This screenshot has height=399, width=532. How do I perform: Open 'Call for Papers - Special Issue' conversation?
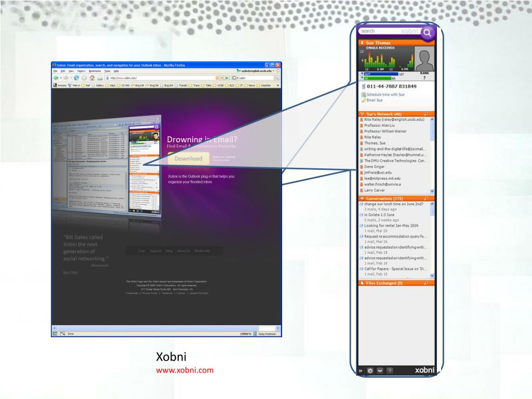(395, 269)
